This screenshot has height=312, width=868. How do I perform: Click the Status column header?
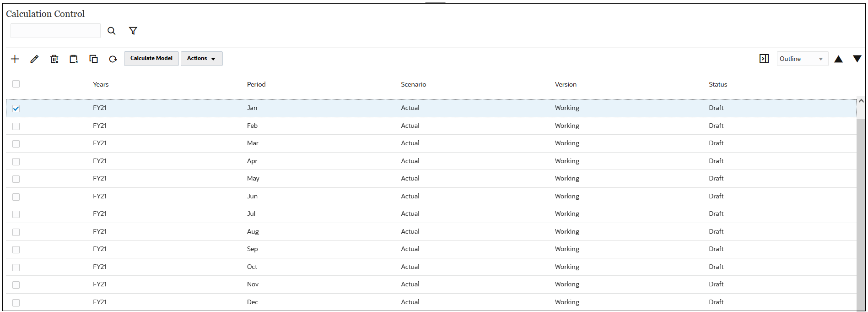pyautogui.click(x=718, y=84)
